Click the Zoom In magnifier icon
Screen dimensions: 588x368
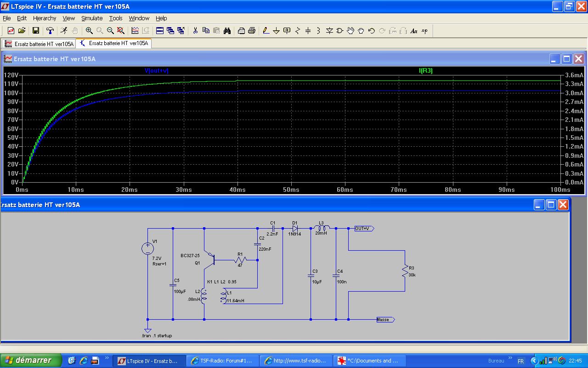pos(89,31)
